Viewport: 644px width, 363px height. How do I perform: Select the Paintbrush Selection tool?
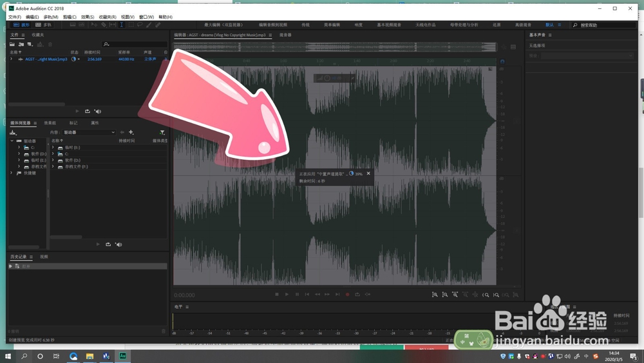pos(149,25)
